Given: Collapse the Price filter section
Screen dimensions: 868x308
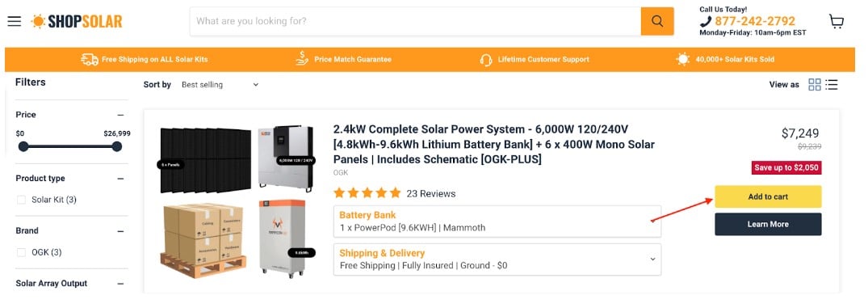Looking at the screenshot, I should 120,115.
